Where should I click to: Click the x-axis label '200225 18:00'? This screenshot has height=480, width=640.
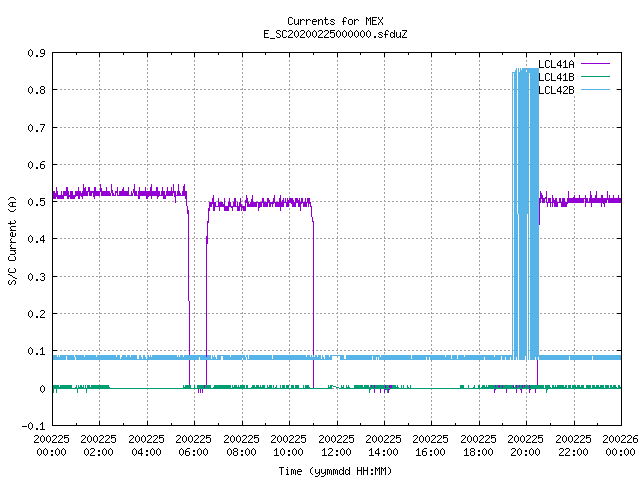(x=478, y=446)
